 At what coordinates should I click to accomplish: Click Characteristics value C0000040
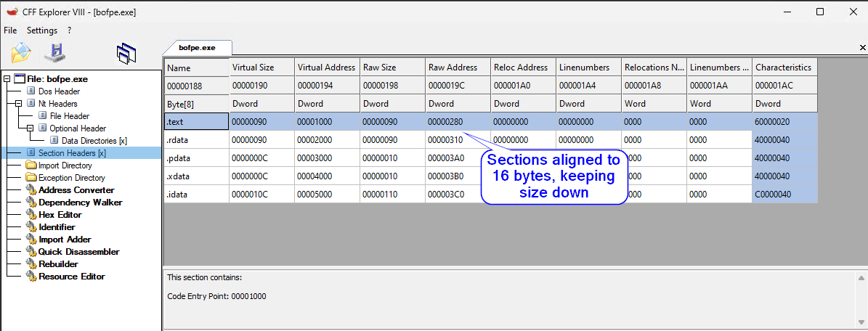pos(784,194)
